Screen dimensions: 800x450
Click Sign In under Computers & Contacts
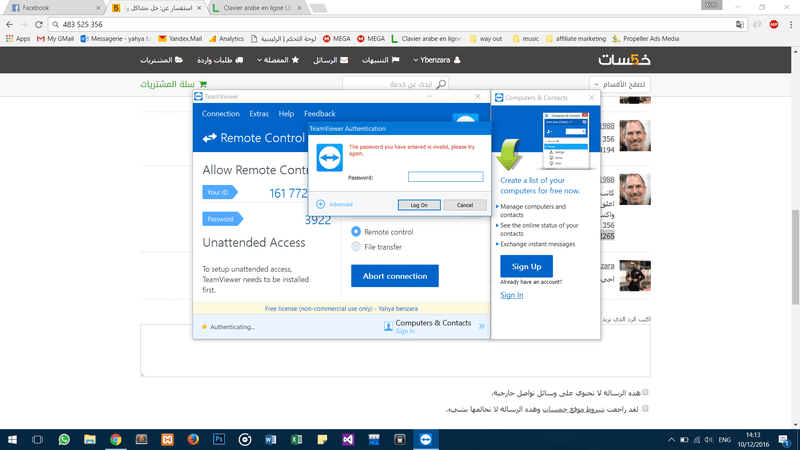coord(405,332)
